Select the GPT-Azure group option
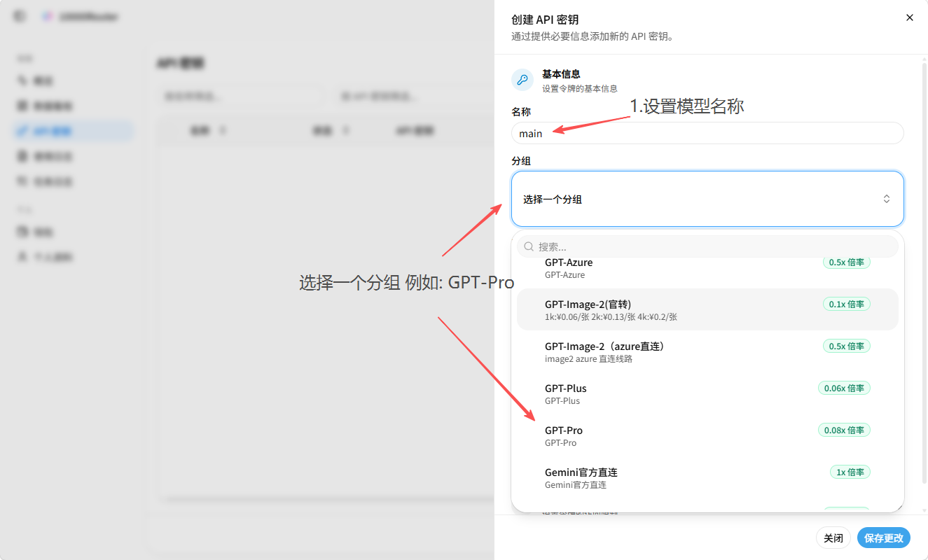Viewport: 928px width, 560px height. [x=707, y=268]
